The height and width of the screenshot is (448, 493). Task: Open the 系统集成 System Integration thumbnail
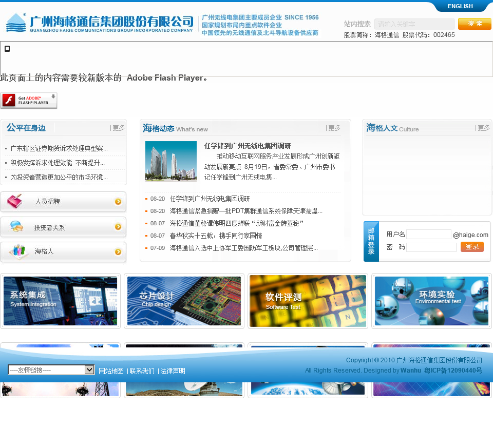tap(61, 301)
